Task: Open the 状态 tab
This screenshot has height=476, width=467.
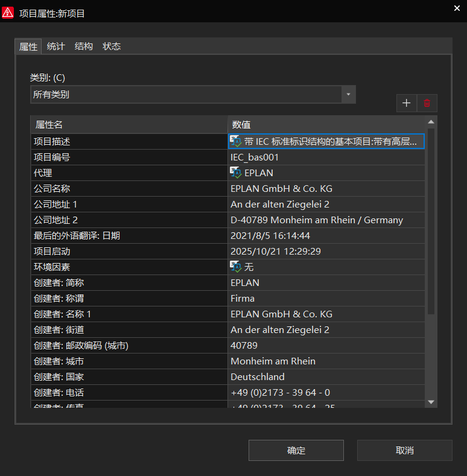Action: click(112, 46)
